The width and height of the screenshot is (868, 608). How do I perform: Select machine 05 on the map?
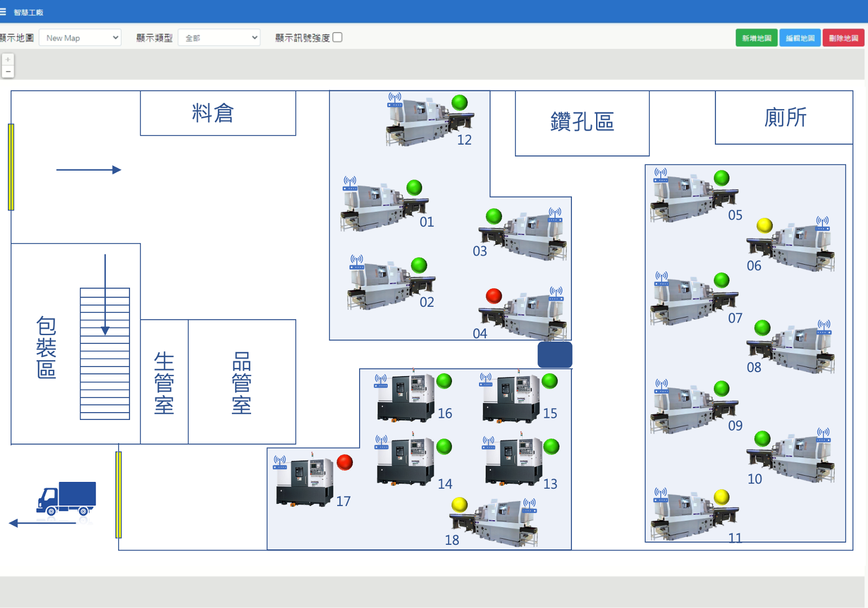tap(694, 198)
